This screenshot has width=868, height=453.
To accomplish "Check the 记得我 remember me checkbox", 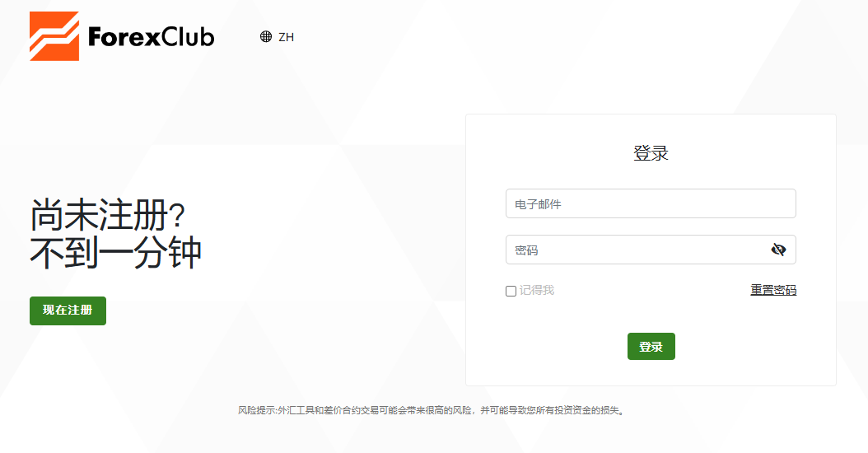I will tap(511, 291).
